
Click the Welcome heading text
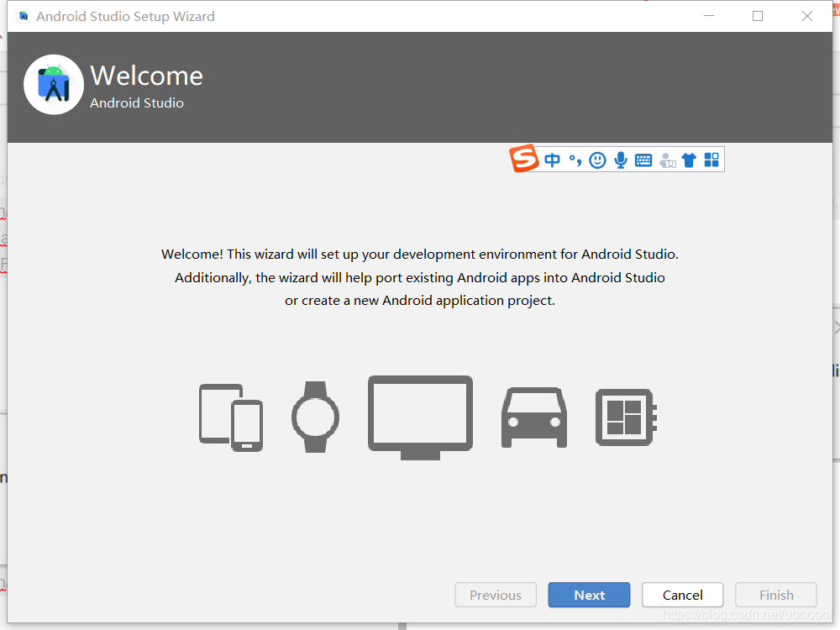[147, 76]
